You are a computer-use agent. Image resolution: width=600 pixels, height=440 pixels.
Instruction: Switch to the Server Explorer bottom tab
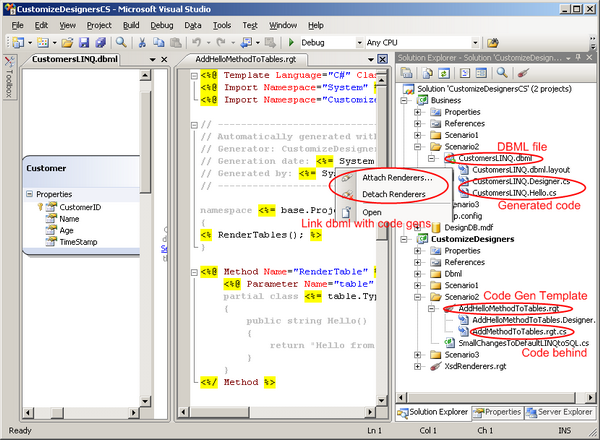(559, 412)
